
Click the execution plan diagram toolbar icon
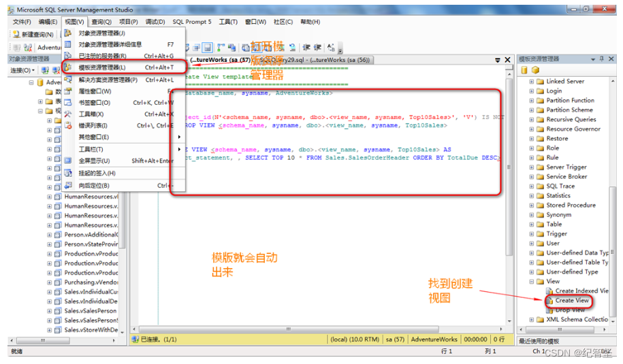pos(221,48)
